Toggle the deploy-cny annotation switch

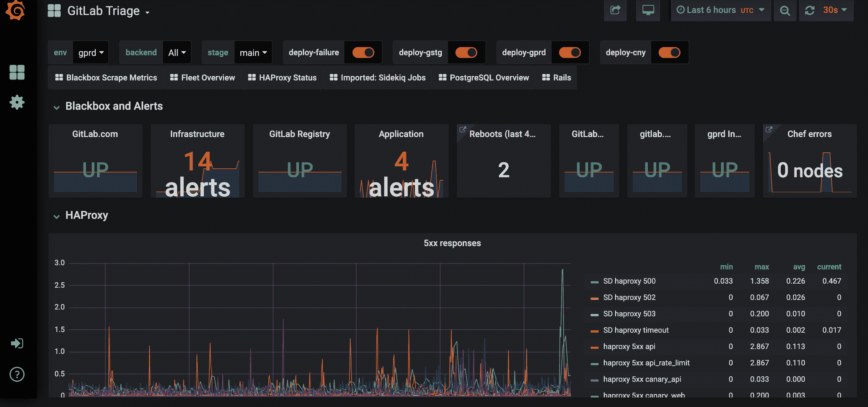669,52
